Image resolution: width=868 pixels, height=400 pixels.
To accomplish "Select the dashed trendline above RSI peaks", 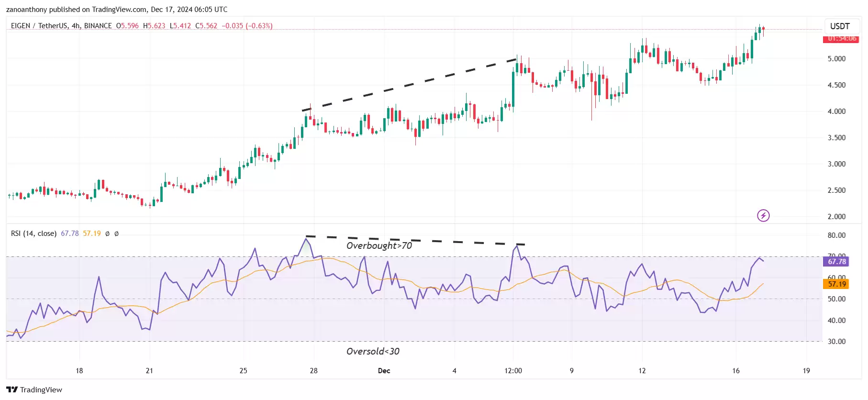I will point(415,240).
